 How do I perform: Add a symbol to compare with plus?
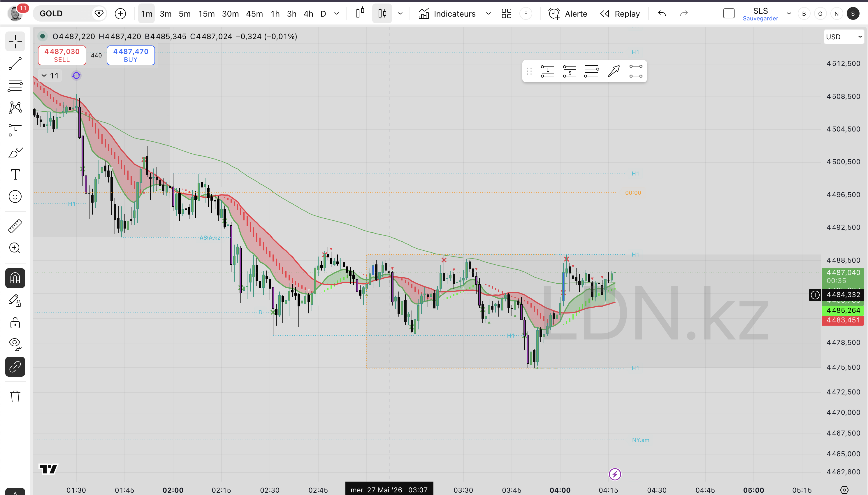pos(120,14)
